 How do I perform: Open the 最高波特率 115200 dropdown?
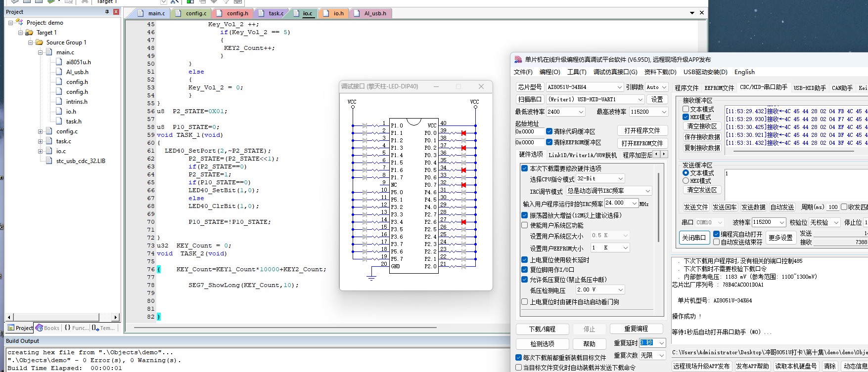point(648,112)
